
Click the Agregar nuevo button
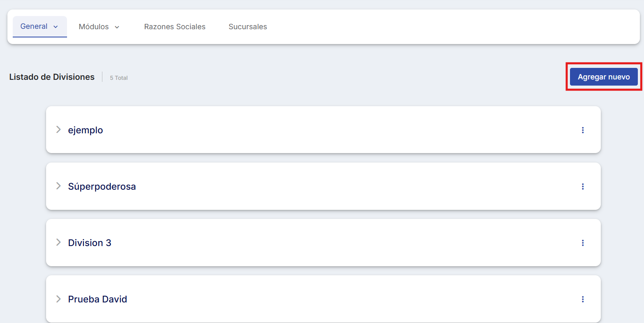(x=603, y=77)
